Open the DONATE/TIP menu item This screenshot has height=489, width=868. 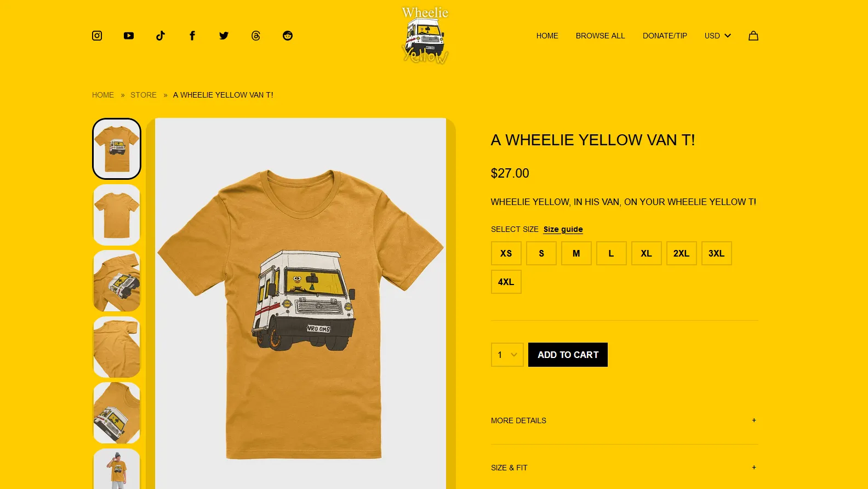665,36
